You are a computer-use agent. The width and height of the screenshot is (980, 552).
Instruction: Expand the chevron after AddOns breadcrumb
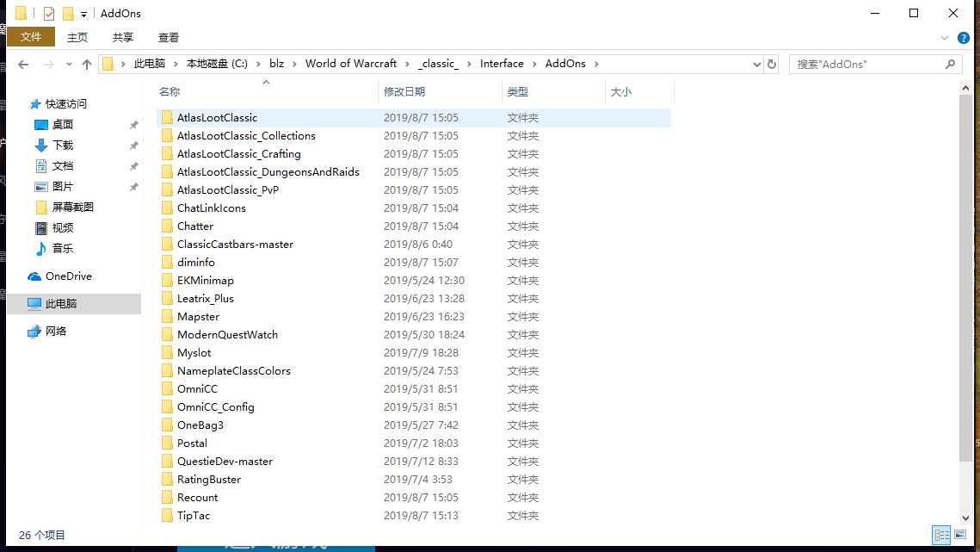click(x=596, y=64)
